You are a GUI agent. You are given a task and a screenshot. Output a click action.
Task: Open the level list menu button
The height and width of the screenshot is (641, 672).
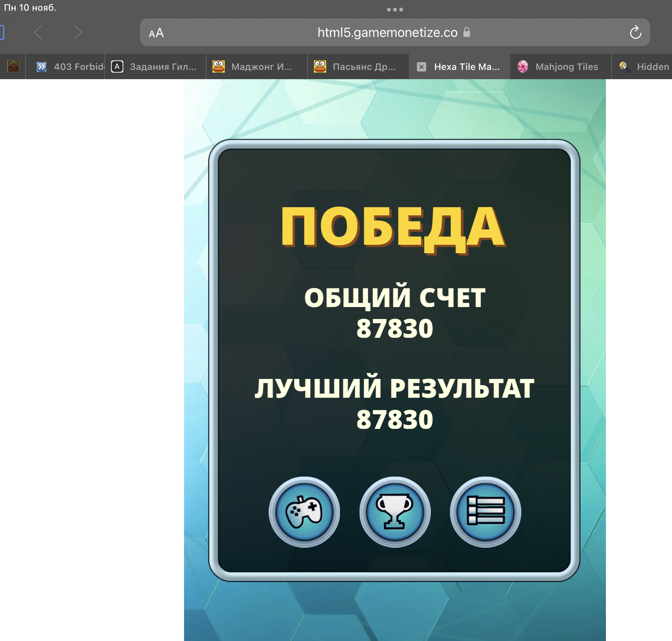tap(485, 512)
